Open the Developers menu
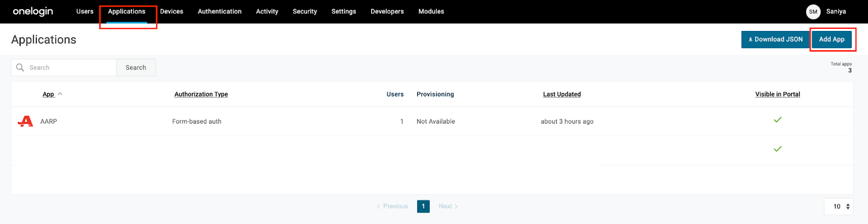The image size is (868, 224). pos(387,11)
